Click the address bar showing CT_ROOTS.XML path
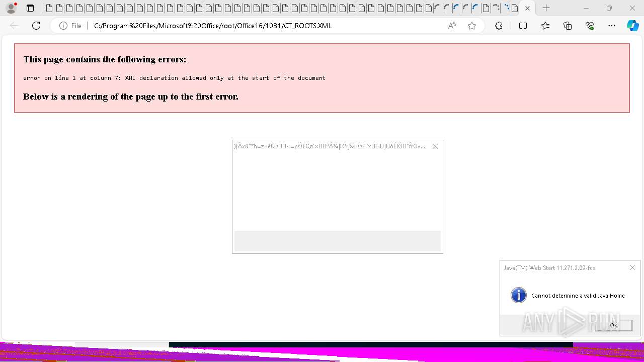The width and height of the screenshot is (644, 362). [267, 26]
